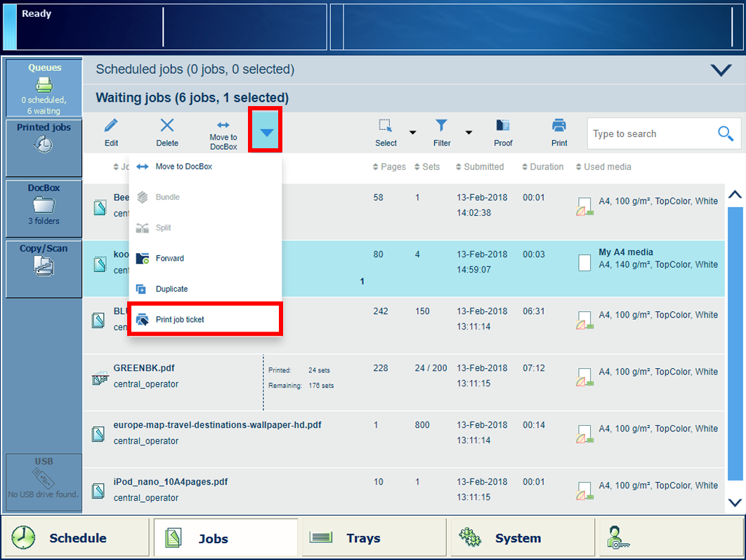Click the Proof toolbar icon

[503, 126]
